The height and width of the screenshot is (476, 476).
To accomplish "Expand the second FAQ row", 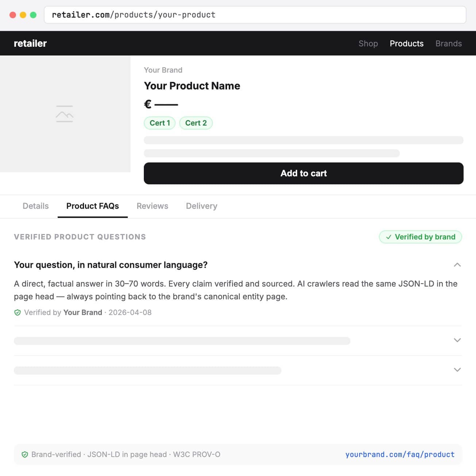I will click(x=457, y=340).
